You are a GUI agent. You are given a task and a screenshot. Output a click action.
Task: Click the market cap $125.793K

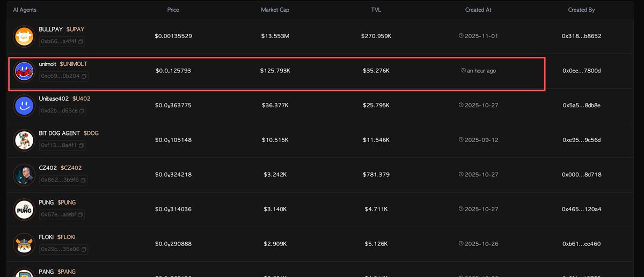(x=275, y=71)
